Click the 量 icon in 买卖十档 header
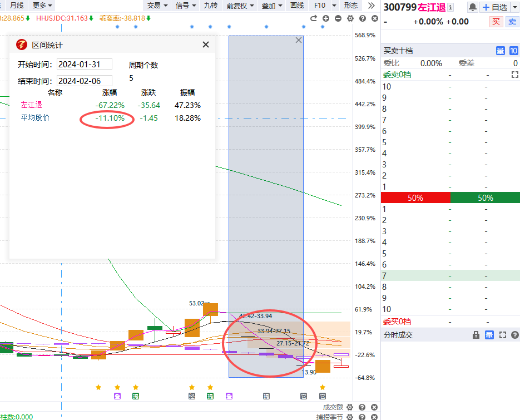520x420 pixels. coord(500,51)
